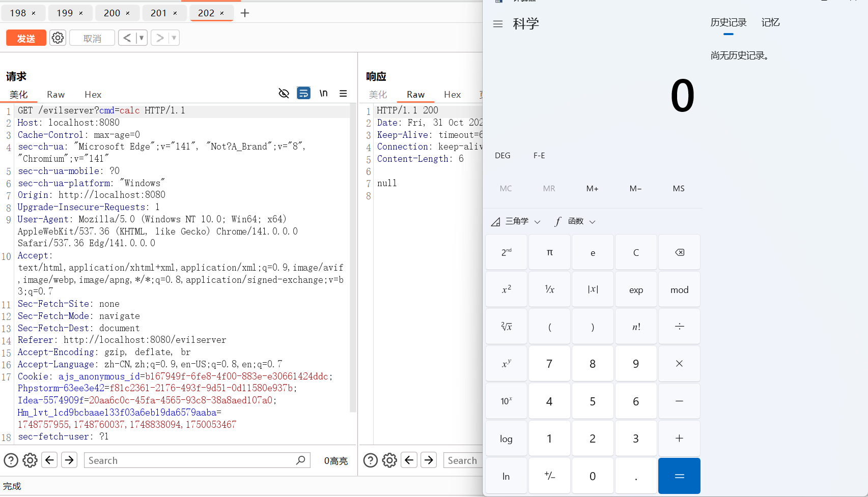The height and width of the screenshot is (497, 868).
Task: Expand the back history dropdown arrow
Action: (142, 38)
